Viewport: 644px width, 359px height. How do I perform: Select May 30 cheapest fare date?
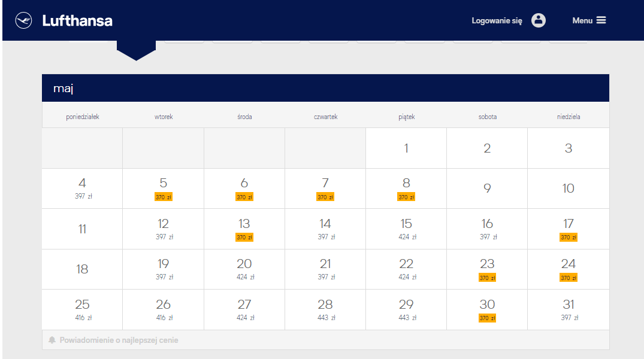[487, 310]
